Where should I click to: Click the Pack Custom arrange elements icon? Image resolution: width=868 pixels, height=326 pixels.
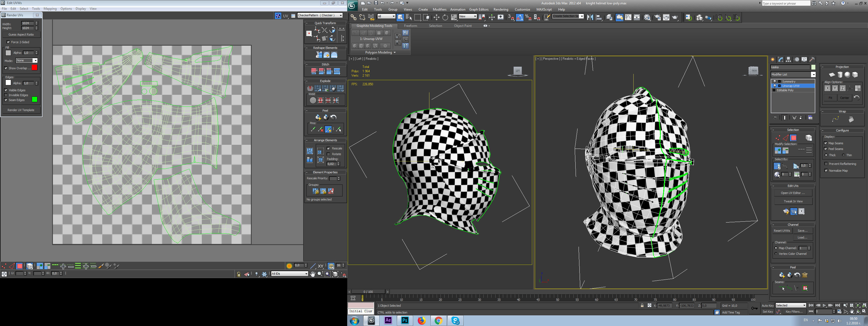(x=310, y=151)
